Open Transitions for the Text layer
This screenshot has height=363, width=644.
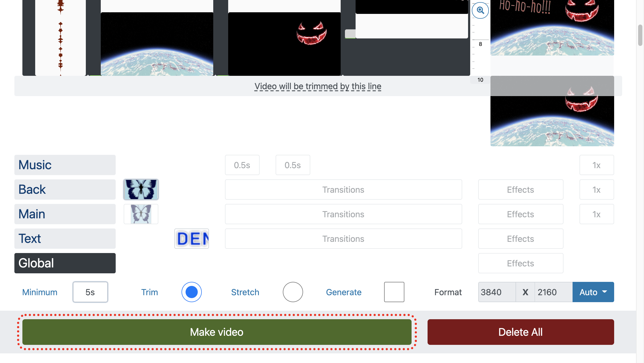(x=343, y=238)
